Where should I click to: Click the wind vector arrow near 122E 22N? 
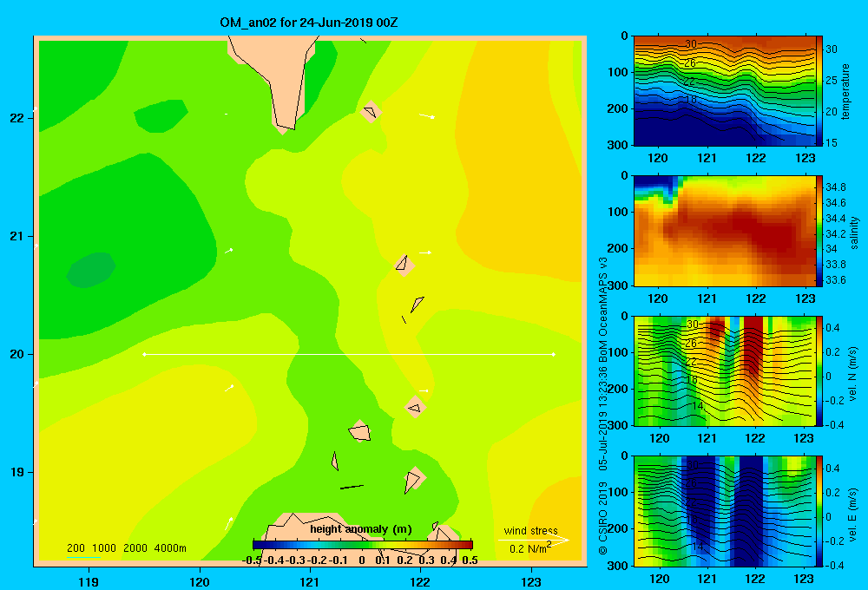point(427,116)
